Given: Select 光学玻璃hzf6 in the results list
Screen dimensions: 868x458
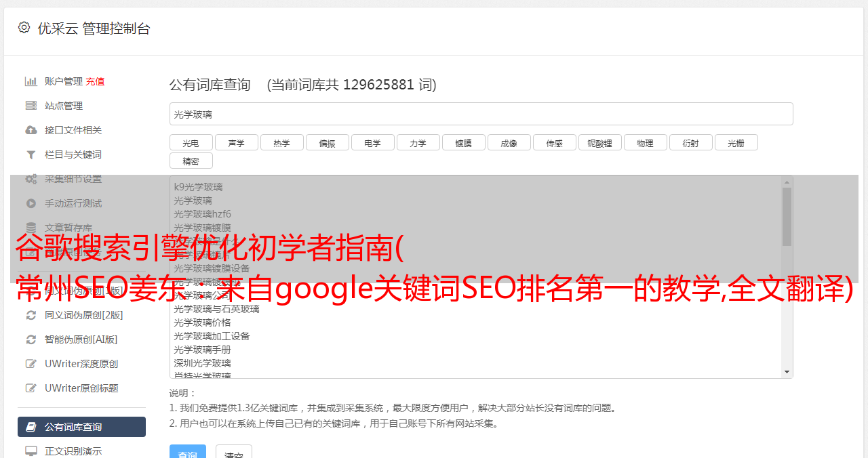Looking at the screenshot, I should (x=202, y=214).
